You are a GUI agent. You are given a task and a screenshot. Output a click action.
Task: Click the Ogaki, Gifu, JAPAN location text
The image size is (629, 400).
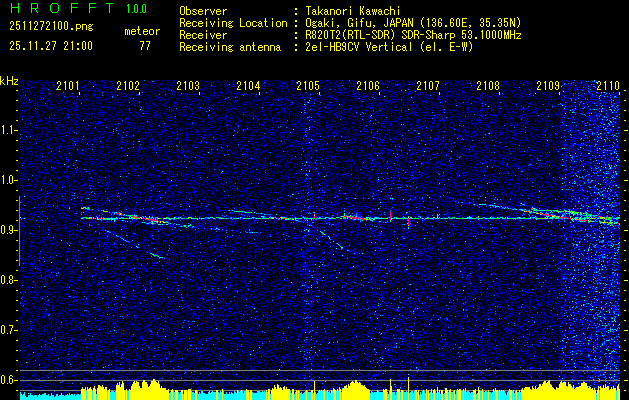tap(413, 23)
